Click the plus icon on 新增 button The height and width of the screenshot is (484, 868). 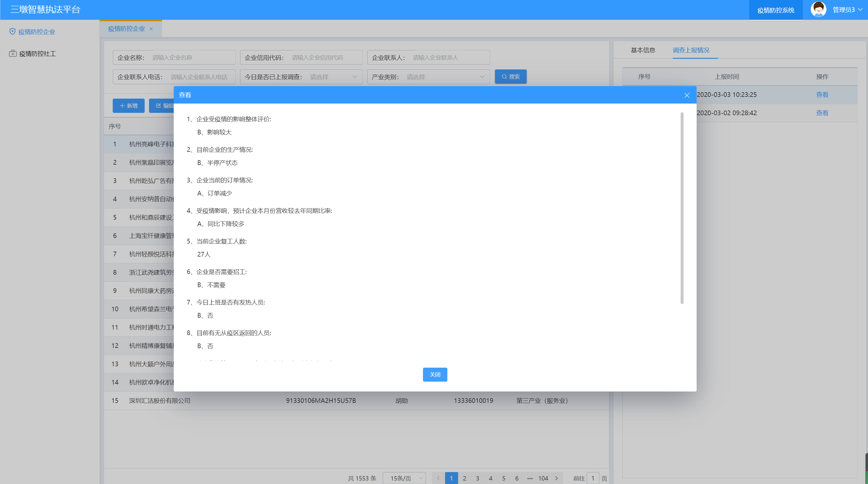coord(122,106)
